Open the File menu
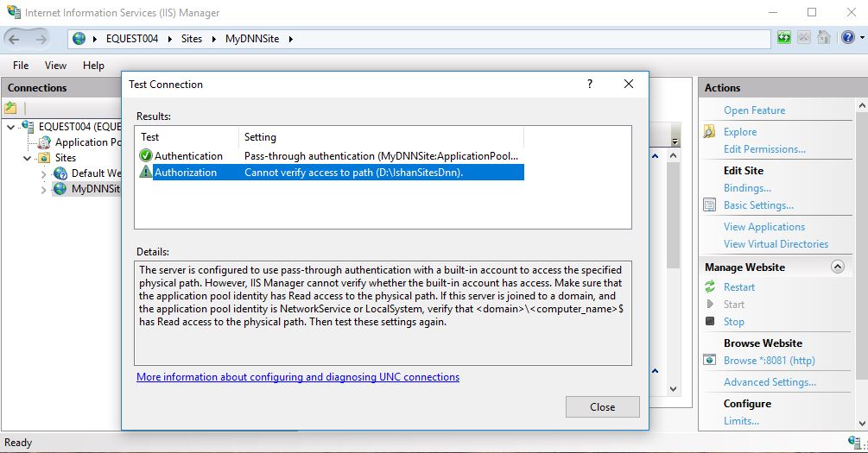The width and height of the screenshot is (868, 453). click(x=21, y=66)
